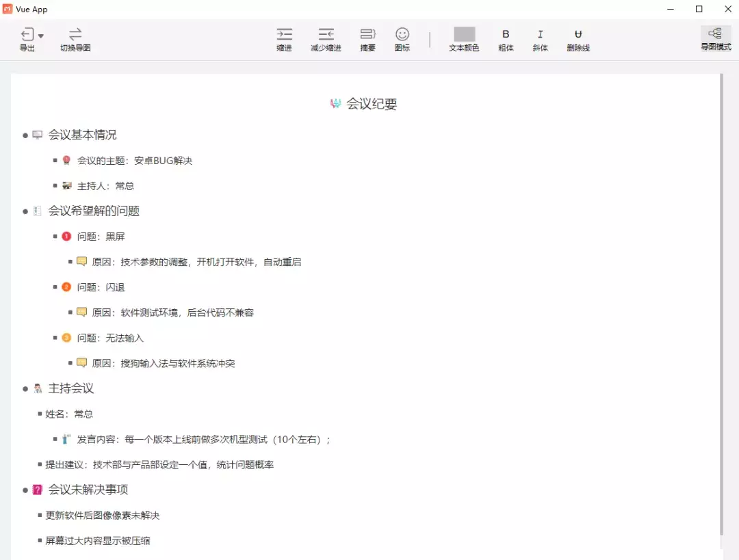
Task: Click the Indent (缩进) toolbar icon
Action: click(284, 34)
